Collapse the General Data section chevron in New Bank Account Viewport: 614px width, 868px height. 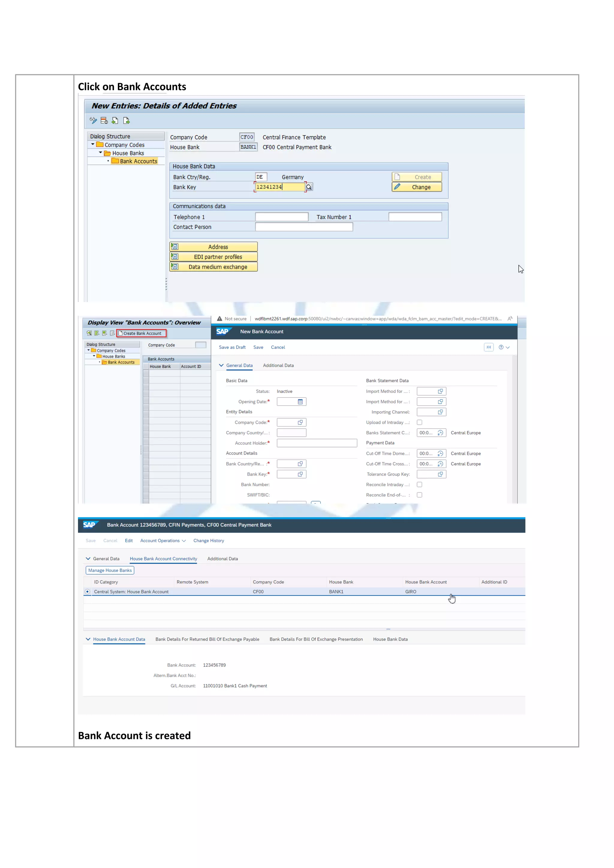221,365
